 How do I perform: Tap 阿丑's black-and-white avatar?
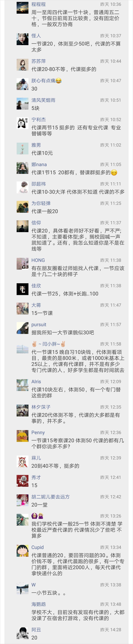tap(23, 633)
